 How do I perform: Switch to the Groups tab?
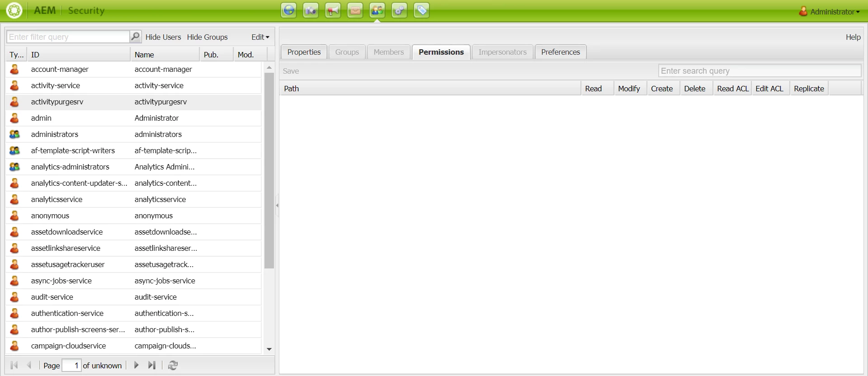(347, 52)
